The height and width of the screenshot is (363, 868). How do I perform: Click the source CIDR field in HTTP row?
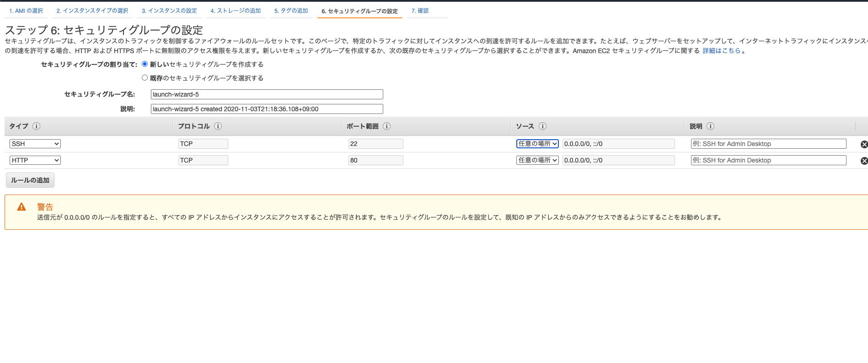(619, 160)
